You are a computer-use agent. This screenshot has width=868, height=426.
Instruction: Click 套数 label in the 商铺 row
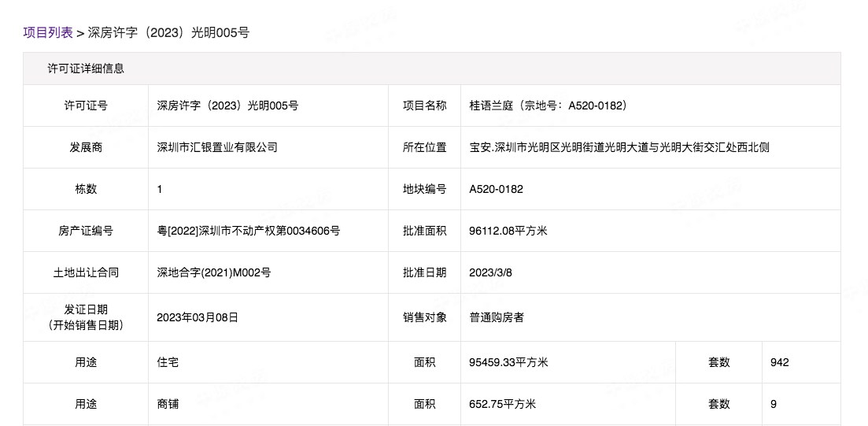719,404
